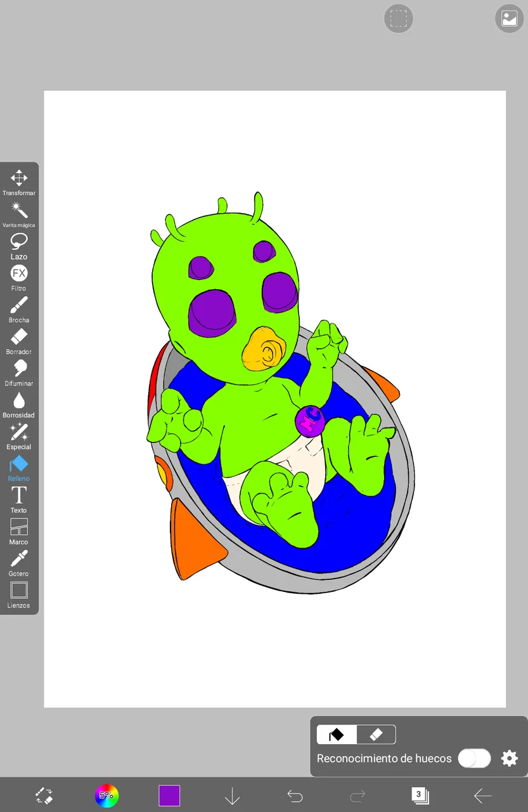528x812 pixels.
Task: Tap the purple current color swatch
Action: tap(169, 796)
